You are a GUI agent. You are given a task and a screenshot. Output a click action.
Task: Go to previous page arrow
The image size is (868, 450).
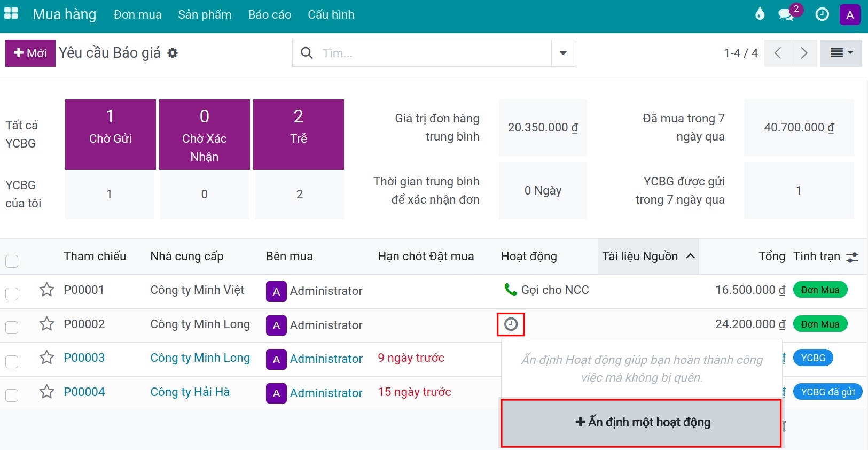click(x=777, y=53)
